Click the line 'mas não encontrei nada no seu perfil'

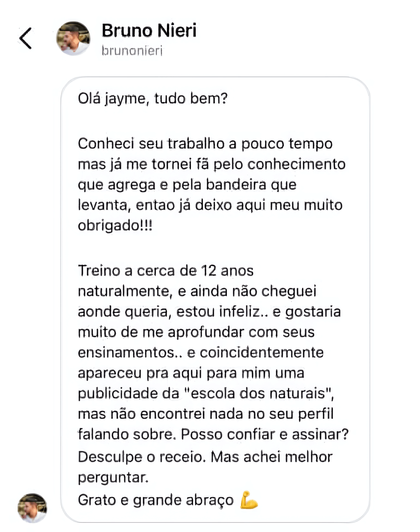(x=206, y=414)
